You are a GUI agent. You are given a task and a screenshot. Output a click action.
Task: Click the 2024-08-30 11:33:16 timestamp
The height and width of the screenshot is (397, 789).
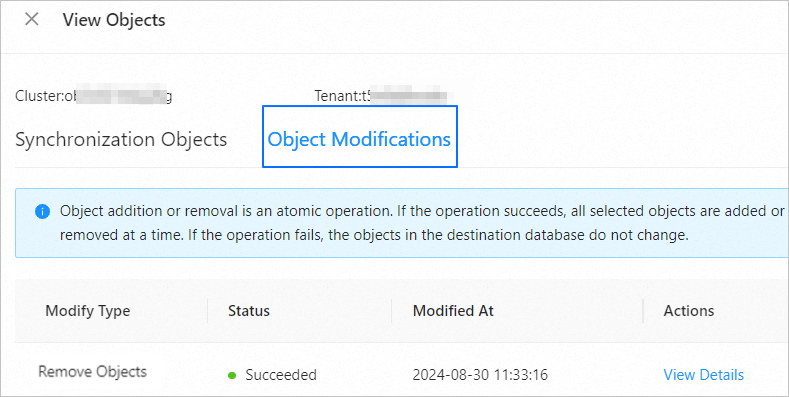tap(480, 375)
